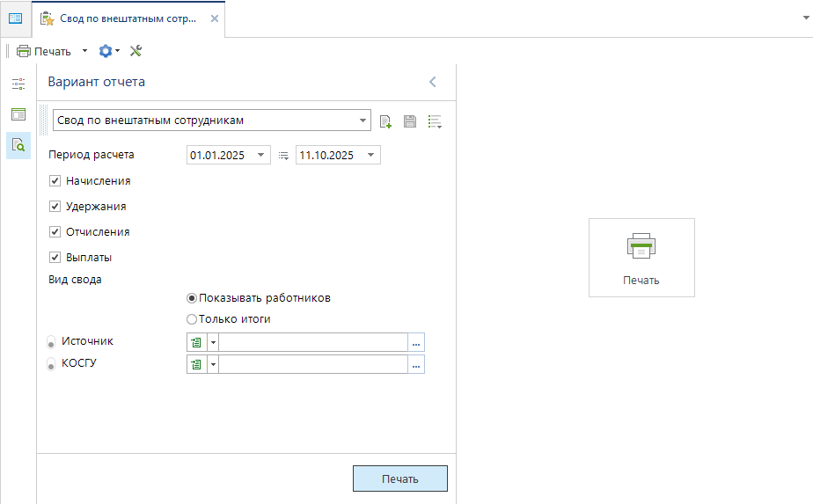Open the gear settings toolbar menu

107,51
